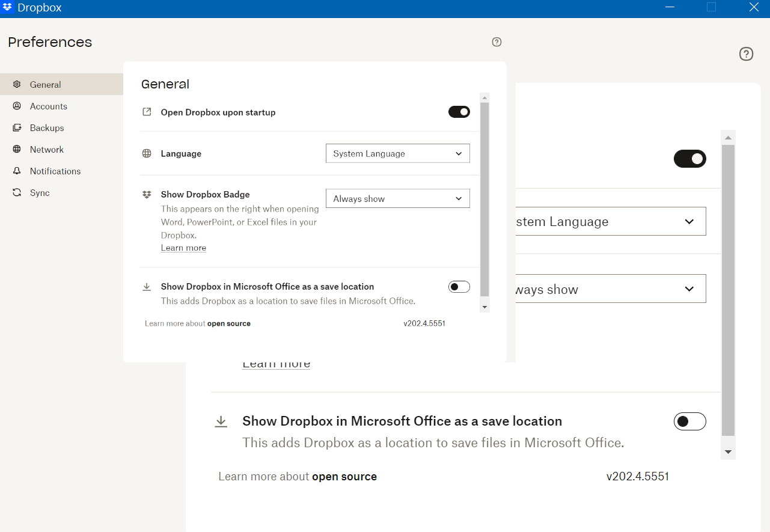Click 'This appears on the right' description
Viewport: 770px width, 532px height.
pyautogui.click(x=240, y=222)
